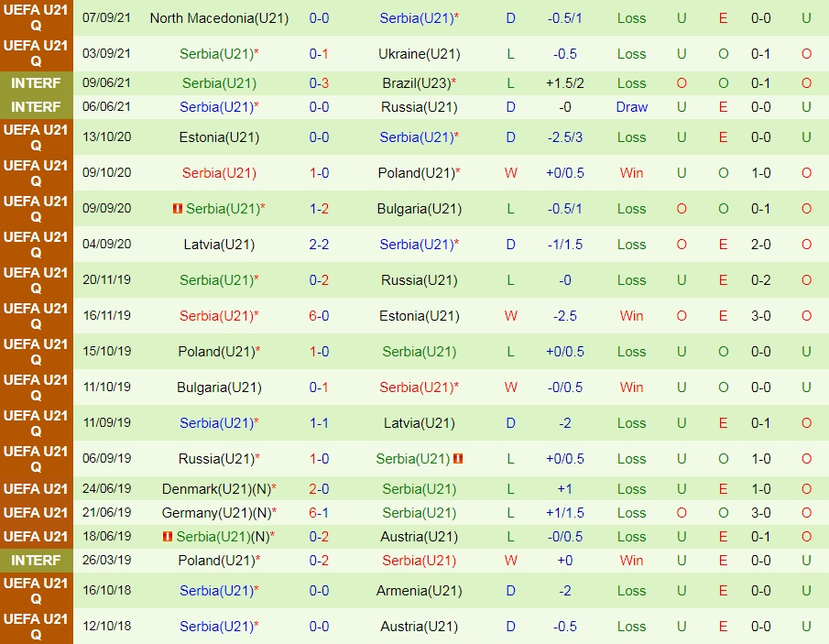
Task: Click the red card icon in Serbia vs Austria 0-2 row
Action: coord(168,537)
